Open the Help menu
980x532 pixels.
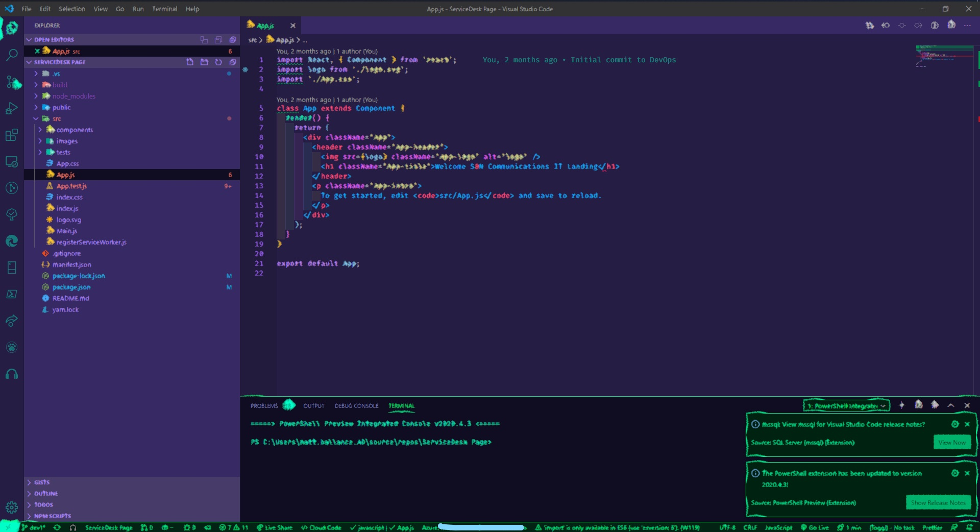192,9
